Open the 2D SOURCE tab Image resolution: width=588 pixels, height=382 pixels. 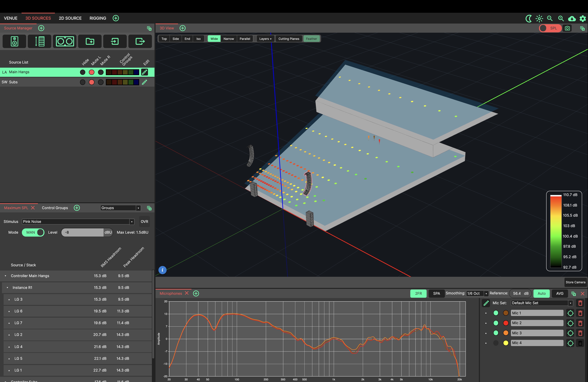[70, 18]
